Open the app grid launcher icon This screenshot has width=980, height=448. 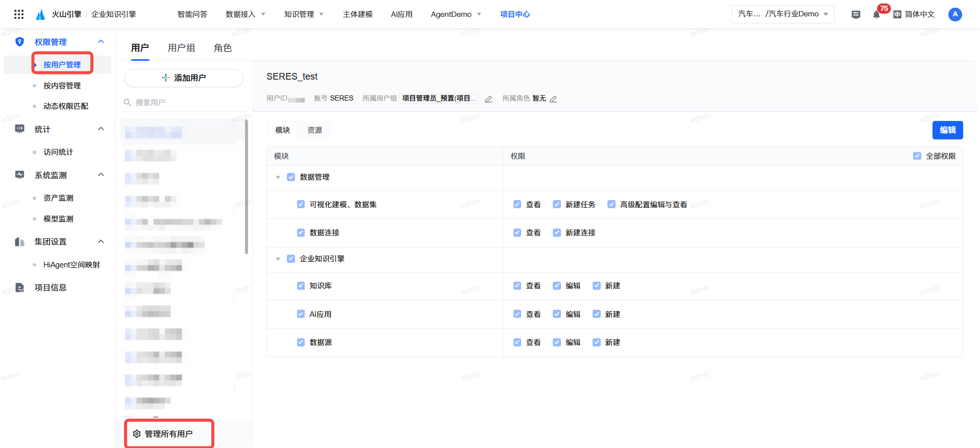pos(19,14)
